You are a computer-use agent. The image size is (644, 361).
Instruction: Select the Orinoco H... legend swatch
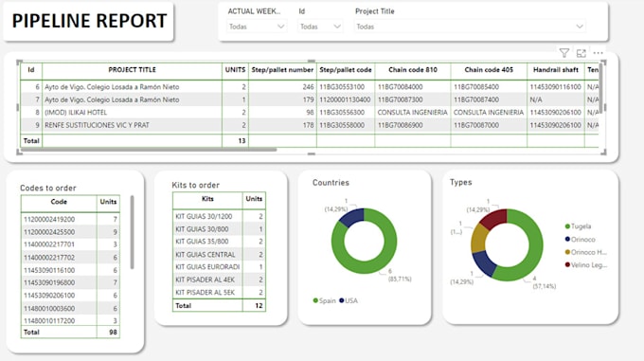click(x=567, y=252)
